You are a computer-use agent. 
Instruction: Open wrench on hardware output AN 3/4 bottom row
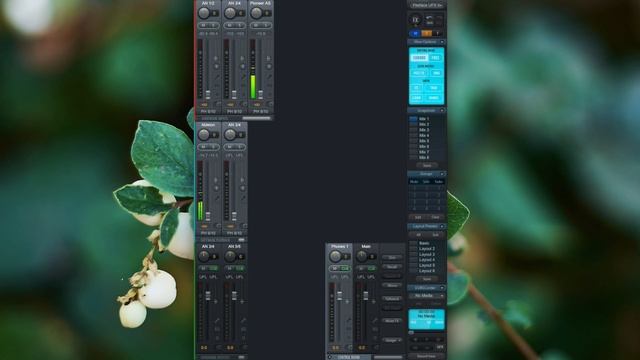coord(217,320)
